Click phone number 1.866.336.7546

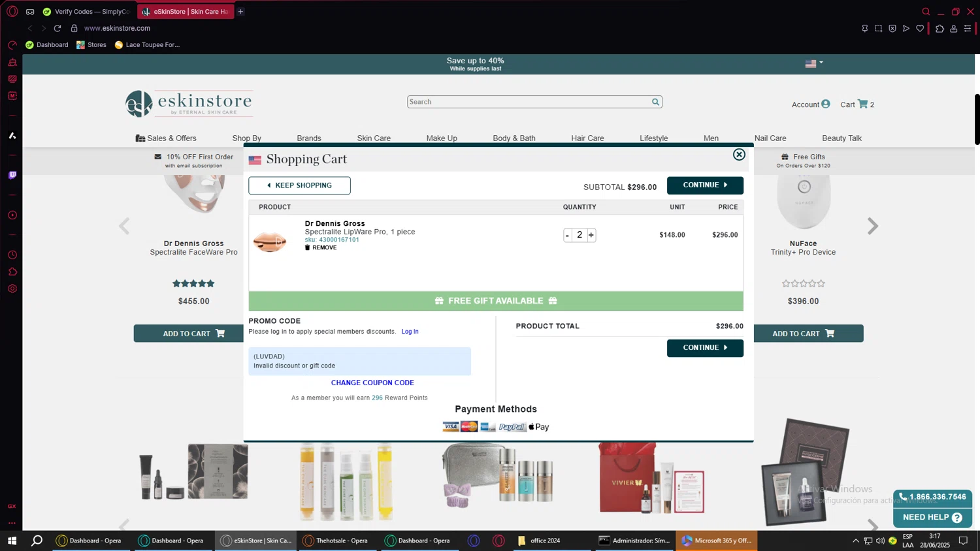[x=932, y=497]
